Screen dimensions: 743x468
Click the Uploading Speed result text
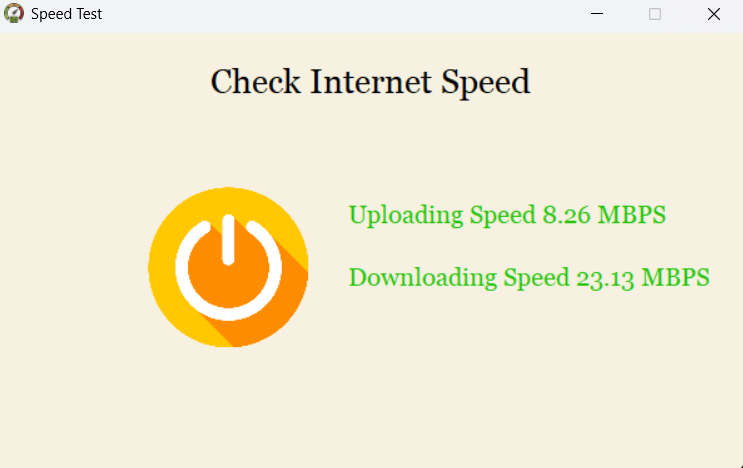pyautogui.click(x=507, y=216)
